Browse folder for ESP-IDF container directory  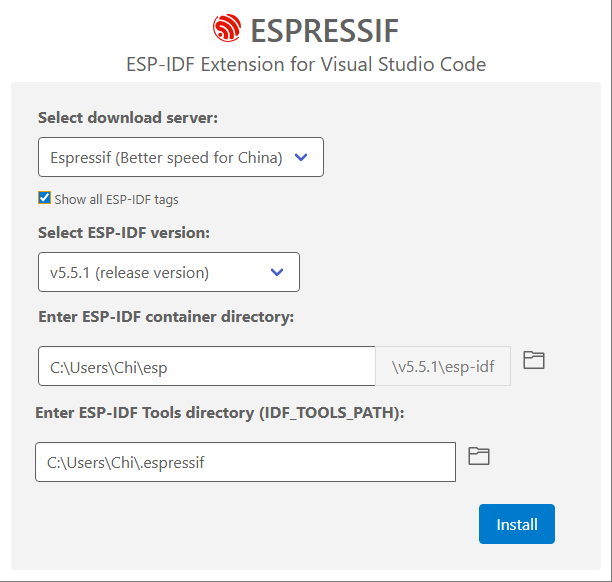coord(534,360)
